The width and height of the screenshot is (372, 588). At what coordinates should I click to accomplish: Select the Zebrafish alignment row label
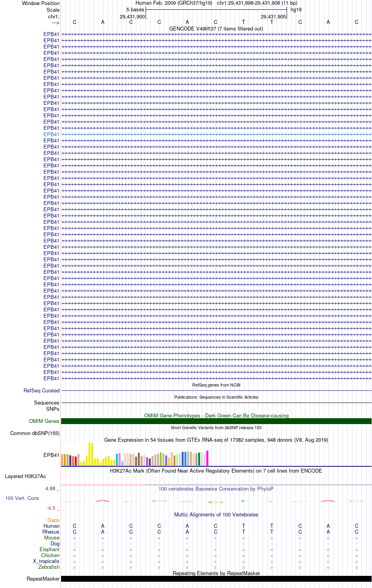point(49,567)
